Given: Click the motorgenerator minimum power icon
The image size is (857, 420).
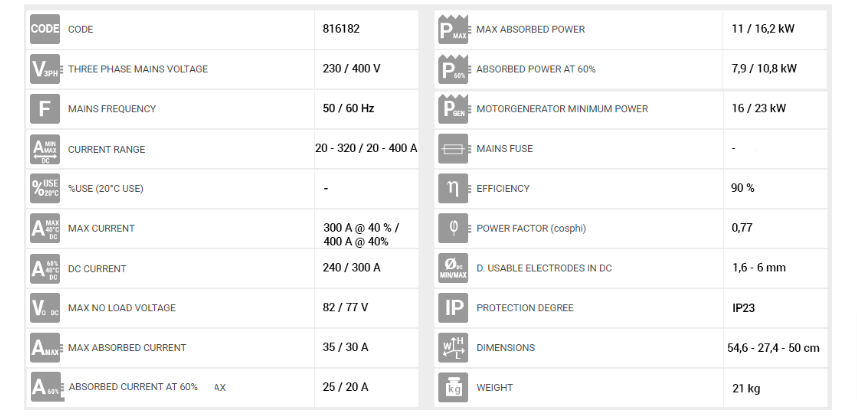Looking at the screenshot, I should (x=453, y=108).
